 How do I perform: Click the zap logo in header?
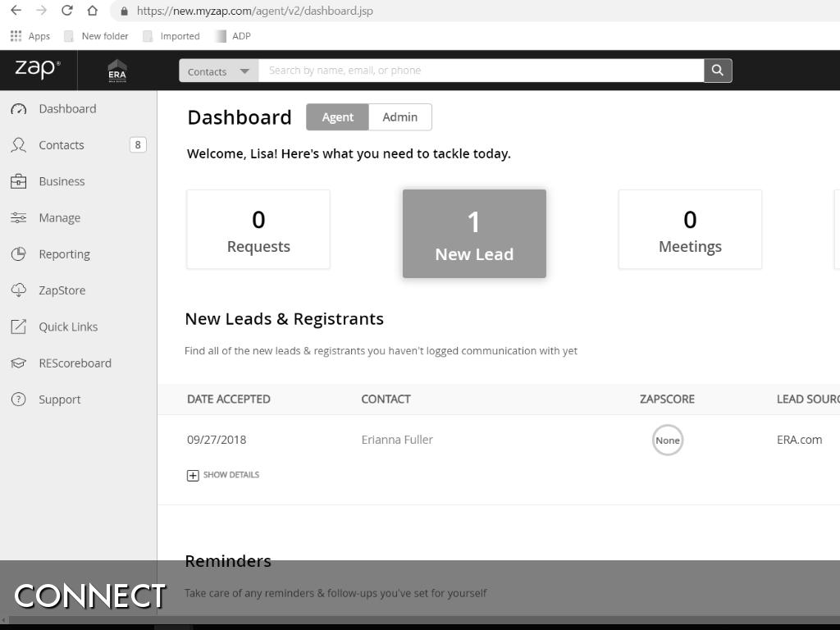(x=38, y=70)
